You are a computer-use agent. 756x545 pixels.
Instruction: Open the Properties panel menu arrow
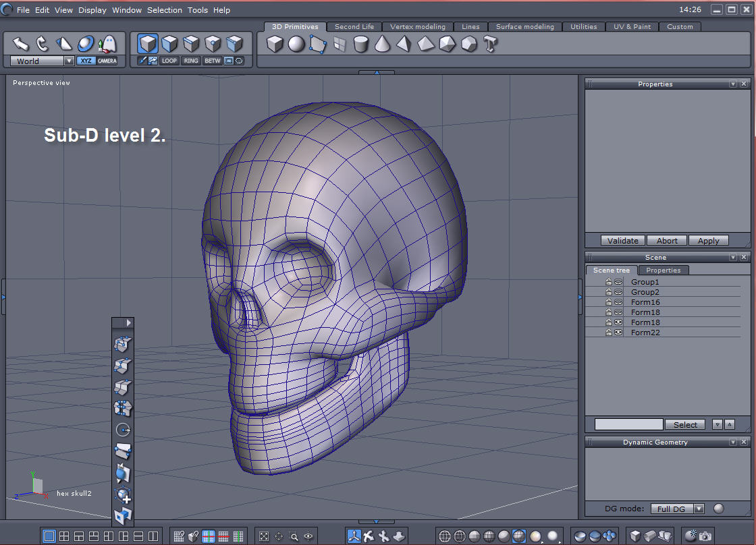coord(733,84)
